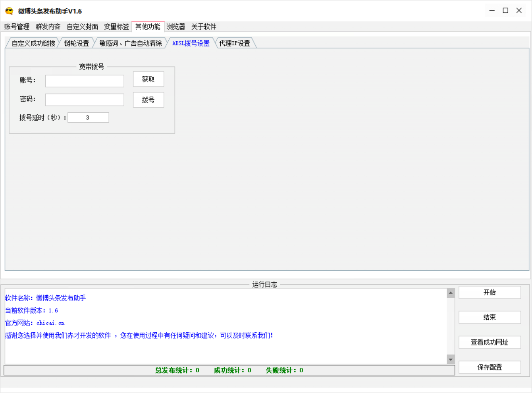Open the 关于软件 tab

tap(204, 27)
